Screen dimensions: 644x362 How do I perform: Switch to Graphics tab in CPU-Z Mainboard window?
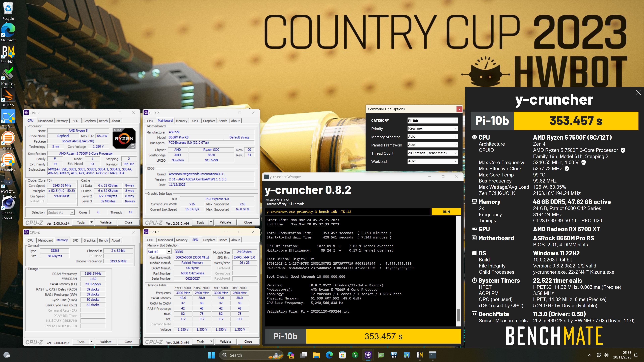coord(209,121)
